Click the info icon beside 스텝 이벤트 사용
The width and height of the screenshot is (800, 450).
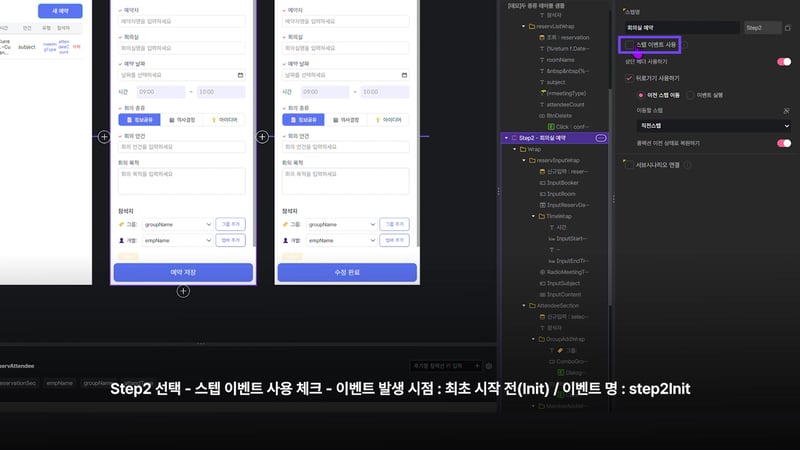click(685, 45)
